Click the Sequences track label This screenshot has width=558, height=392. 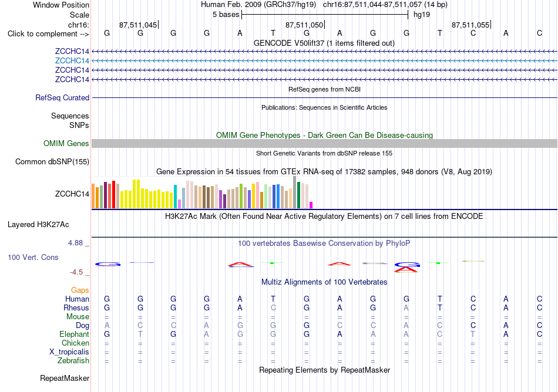coord(70,116)
